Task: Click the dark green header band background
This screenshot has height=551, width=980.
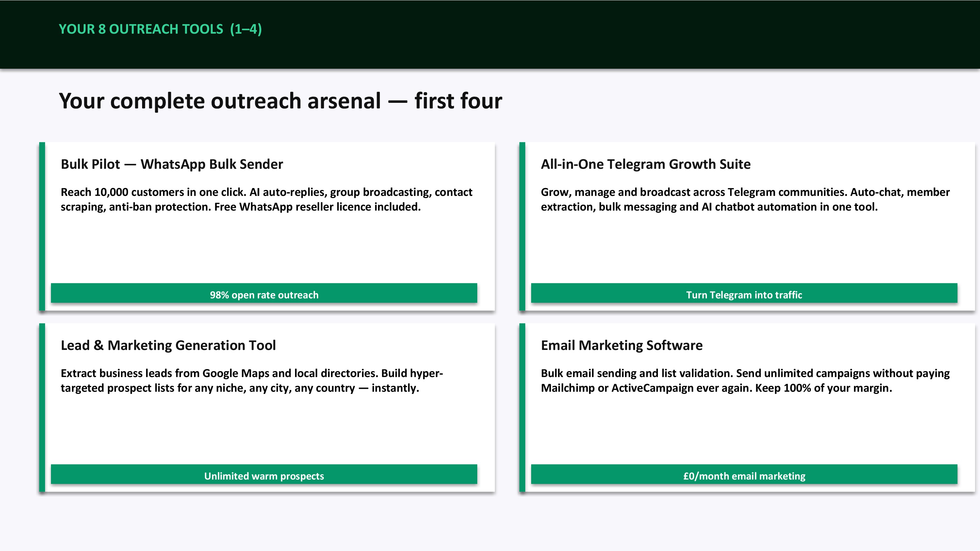Action: pyautogui.click(x=609, y=34)
